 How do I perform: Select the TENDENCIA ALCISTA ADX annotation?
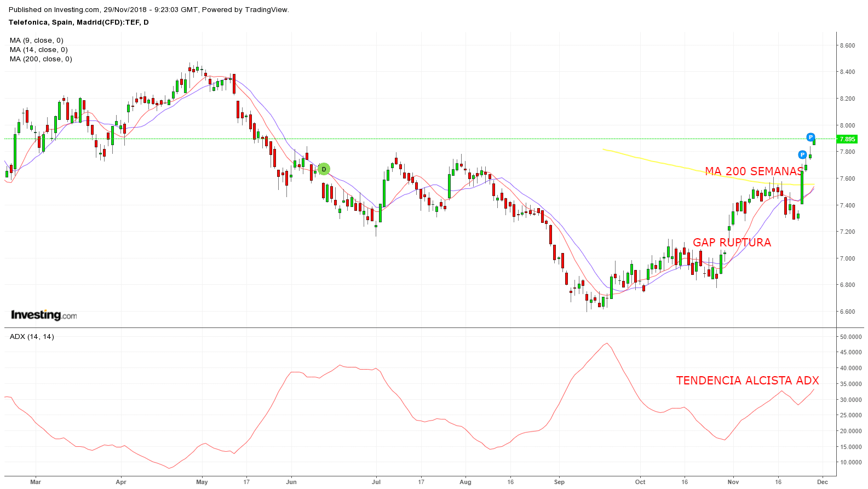747,381
